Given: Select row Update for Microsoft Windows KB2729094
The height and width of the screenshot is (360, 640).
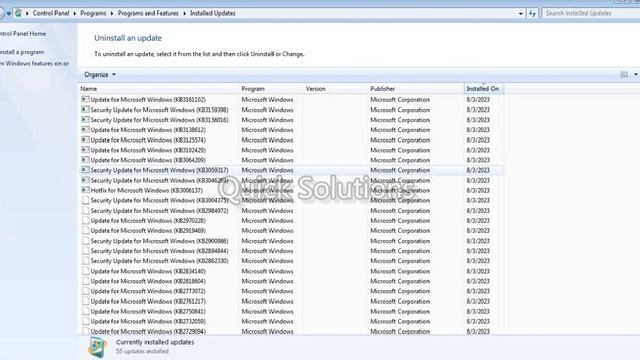Looking at the screenshot, I should pos(292,331).
